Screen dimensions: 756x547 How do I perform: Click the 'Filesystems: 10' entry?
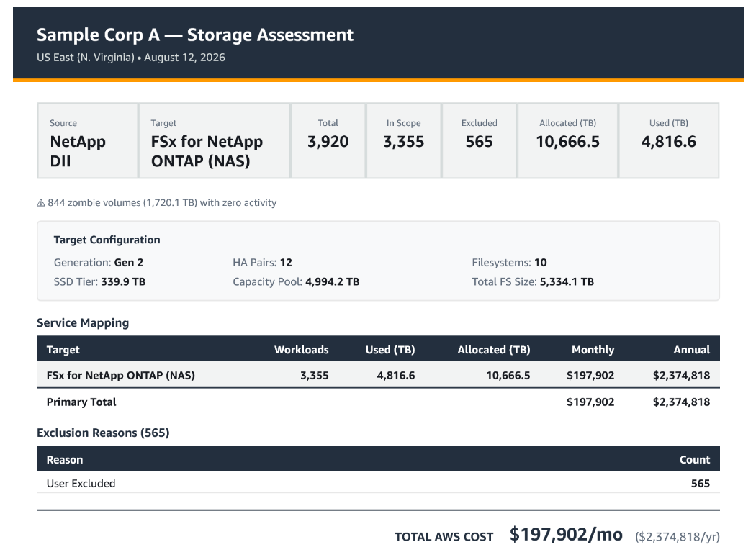coord(509,263)
